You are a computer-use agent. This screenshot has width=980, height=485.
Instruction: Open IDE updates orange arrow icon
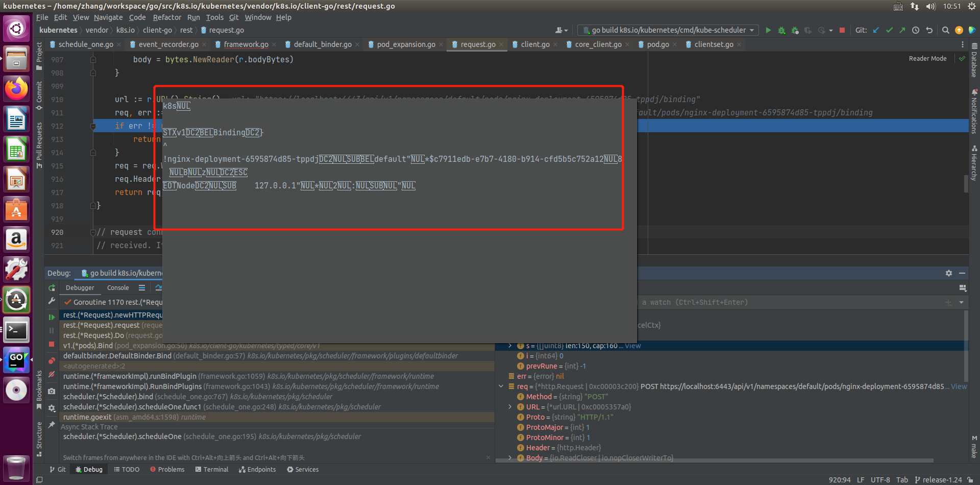tap(959, 30)
